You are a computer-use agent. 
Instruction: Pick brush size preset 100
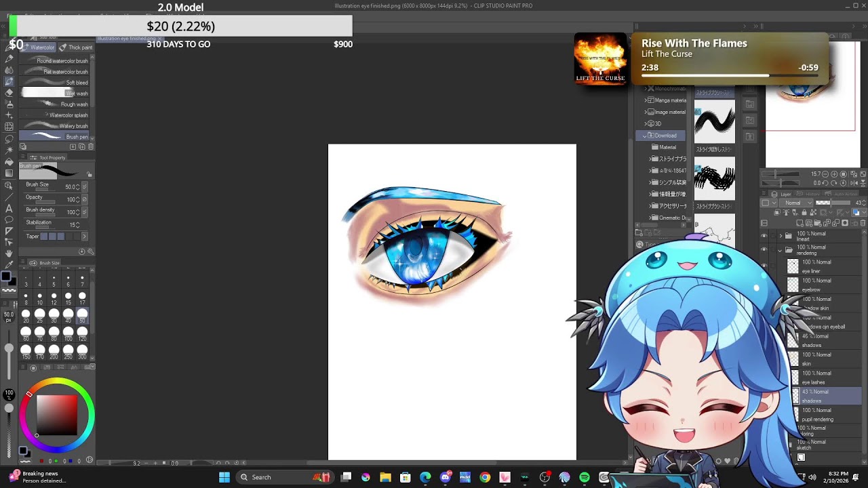(x=68, y=333)
